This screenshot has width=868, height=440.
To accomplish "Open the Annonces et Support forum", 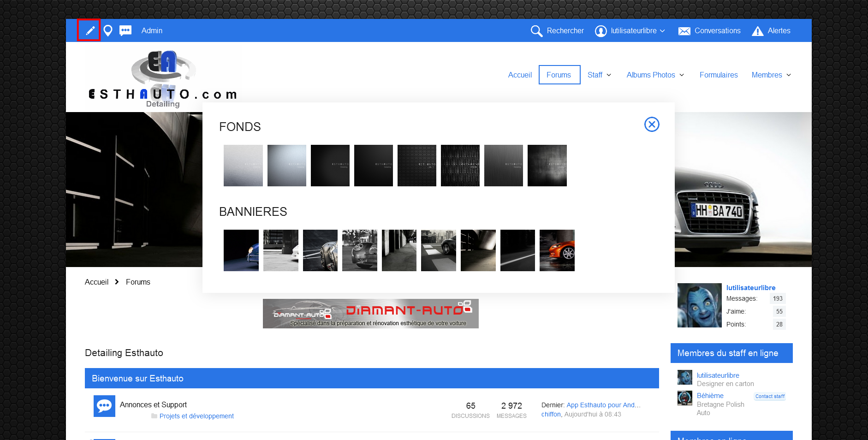I will [153, 404].
